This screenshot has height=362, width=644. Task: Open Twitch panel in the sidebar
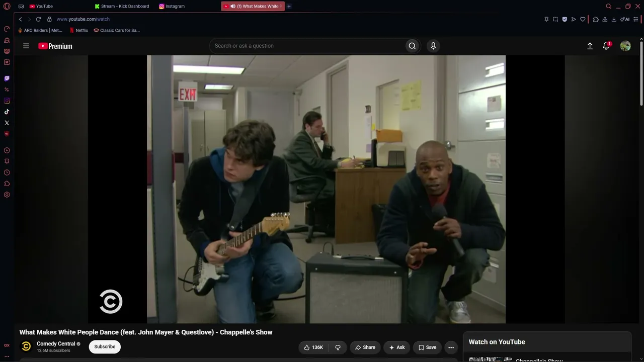click(7, 78)
